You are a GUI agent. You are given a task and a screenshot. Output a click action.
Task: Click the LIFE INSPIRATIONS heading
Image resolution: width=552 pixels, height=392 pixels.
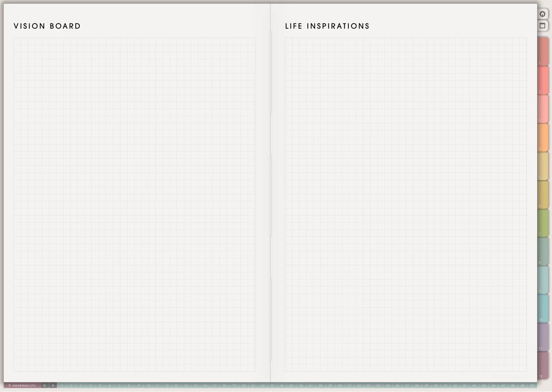click(x=327, y=26)
